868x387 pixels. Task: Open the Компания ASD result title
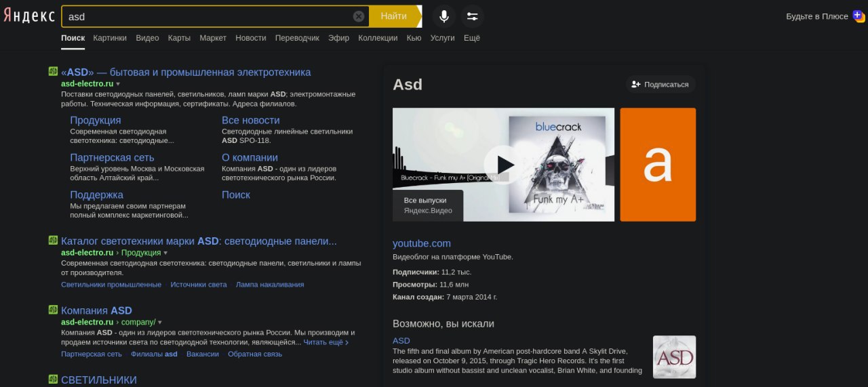[96, 310]
